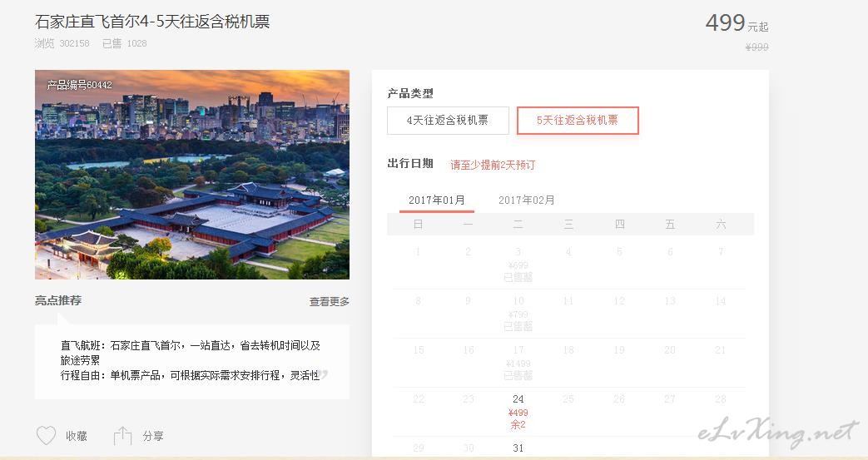Click the page title 石家庄直飞首尔4-5天往返含税机票
This screenshot has width=868, height=460.
click(x=152, y=22)
